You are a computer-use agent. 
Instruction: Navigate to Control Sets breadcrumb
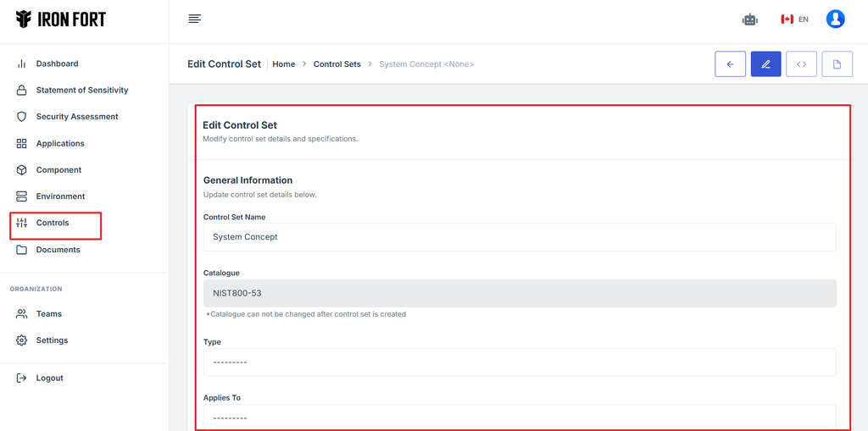click(x=337, y=64)
